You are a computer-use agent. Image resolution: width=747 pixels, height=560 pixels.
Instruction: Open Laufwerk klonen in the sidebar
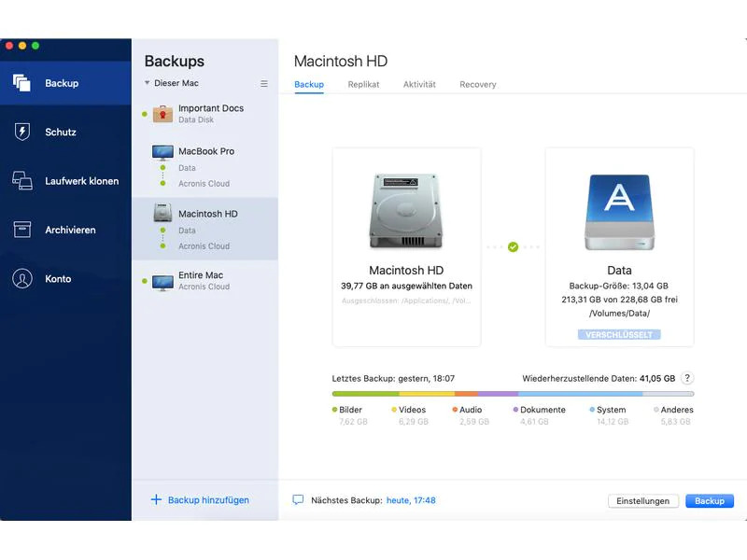[x=65, y=181]
